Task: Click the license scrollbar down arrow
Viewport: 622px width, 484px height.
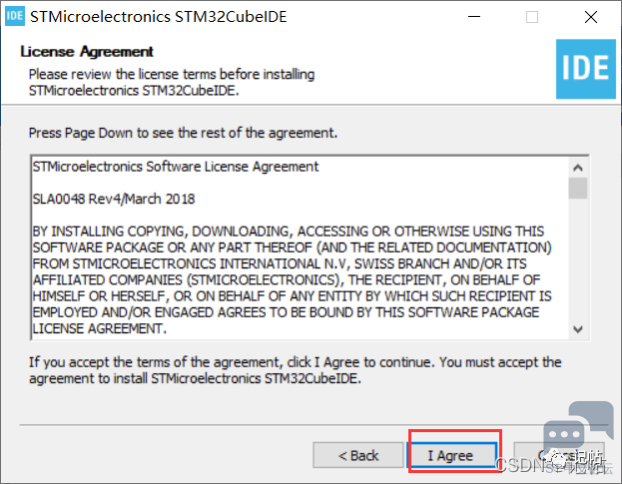Action: (x=578, y=329)
